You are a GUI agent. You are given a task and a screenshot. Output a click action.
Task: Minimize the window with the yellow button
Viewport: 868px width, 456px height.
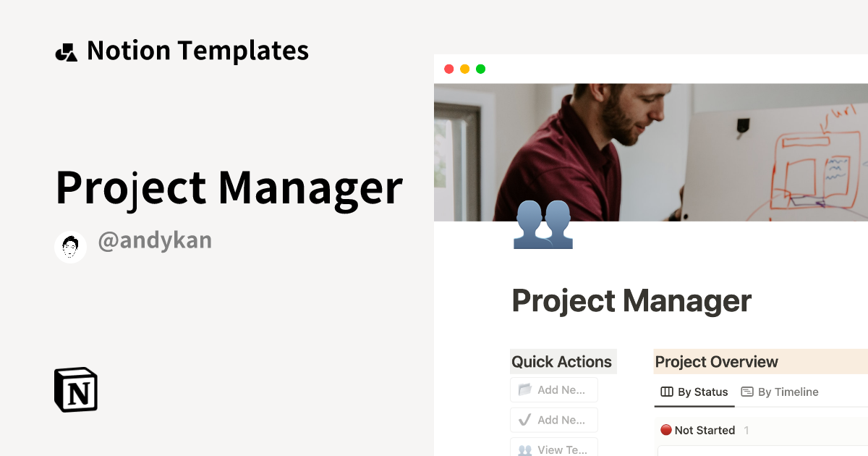click(x=464, y=69)
